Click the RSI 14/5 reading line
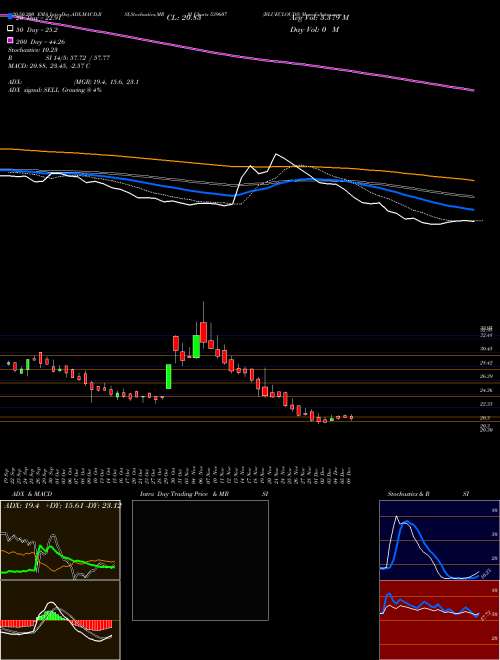 [59, 58]
